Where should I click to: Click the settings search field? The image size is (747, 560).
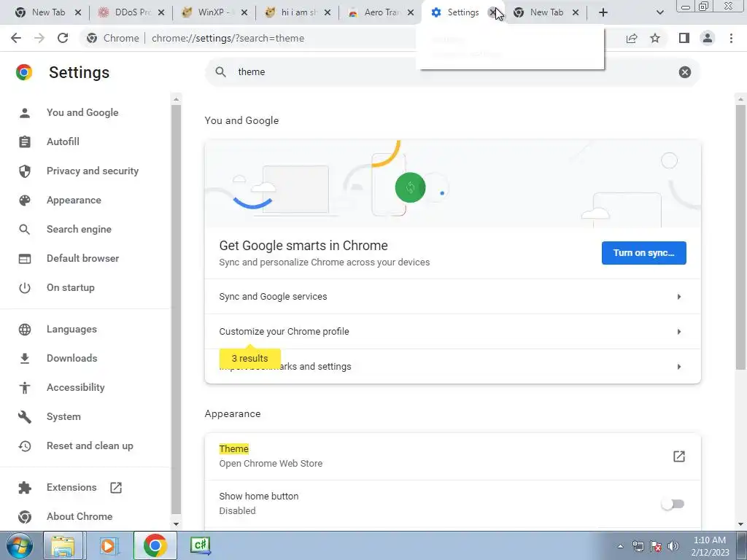tap(452, 72)
